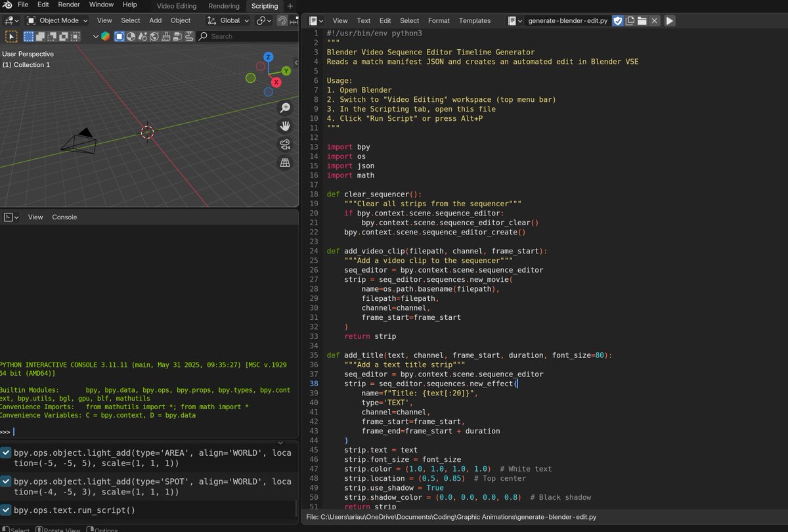Switch perspective/orthographic grid icon
The height and width of the screenshot is (532, 788).
(x=285, y=163)
